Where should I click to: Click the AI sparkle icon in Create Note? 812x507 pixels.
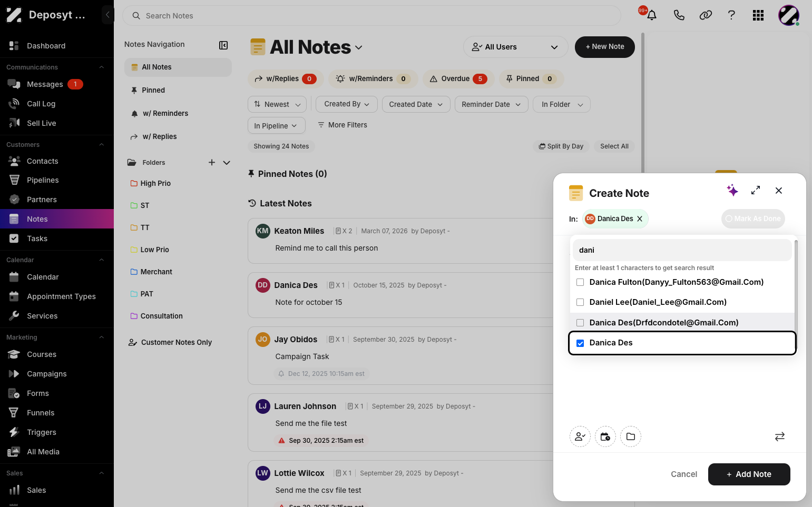[732, 191]
